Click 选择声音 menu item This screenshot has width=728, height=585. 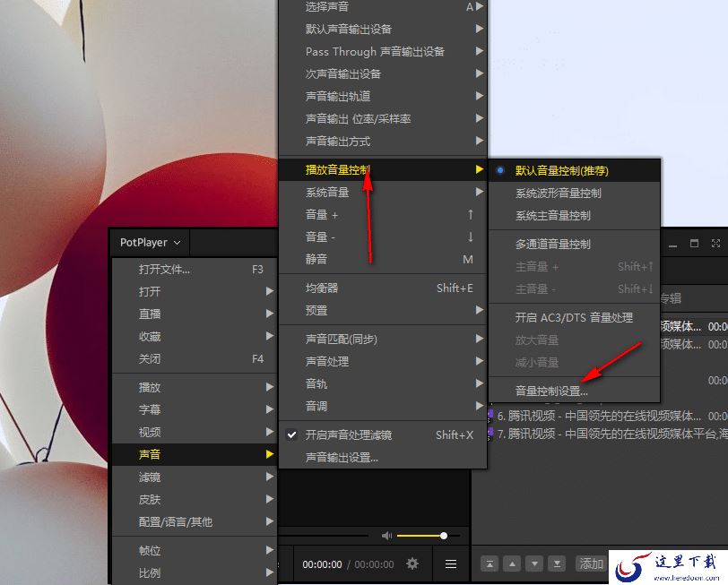pyautogui.click(x=383, y=7)
